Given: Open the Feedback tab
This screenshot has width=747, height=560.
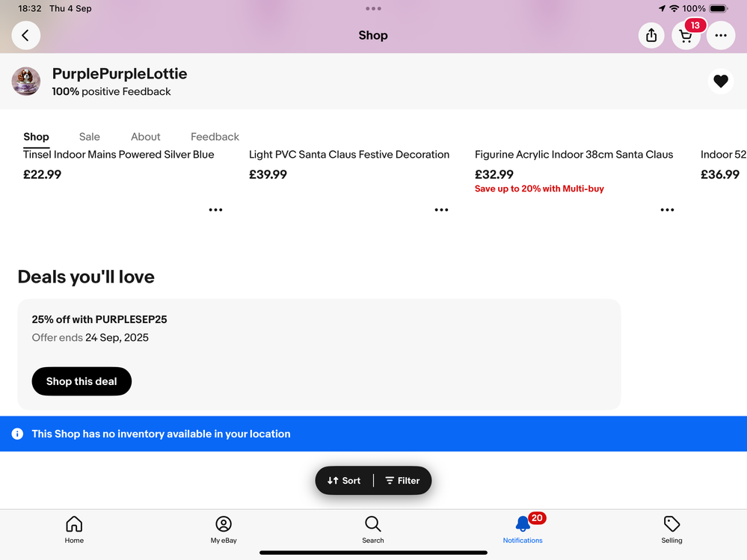Looking at the screenshot, I should (215, 137).
